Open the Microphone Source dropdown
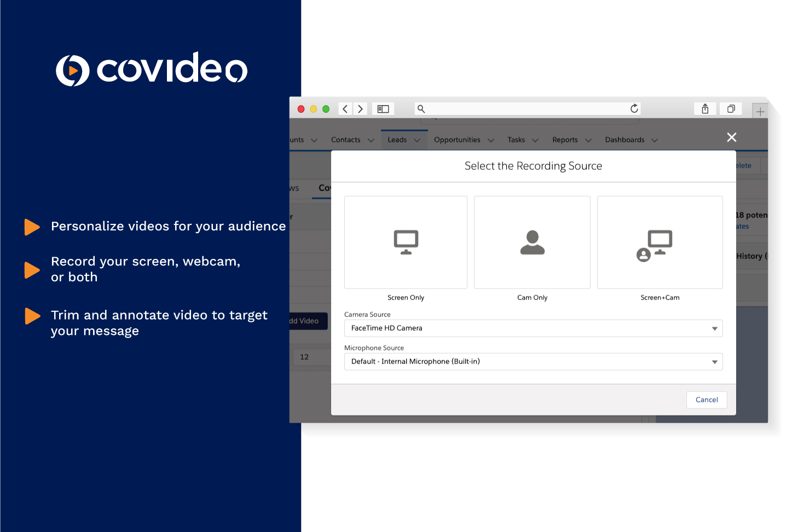The width and height of the screenshot is (798, 532). click(533, 362)
